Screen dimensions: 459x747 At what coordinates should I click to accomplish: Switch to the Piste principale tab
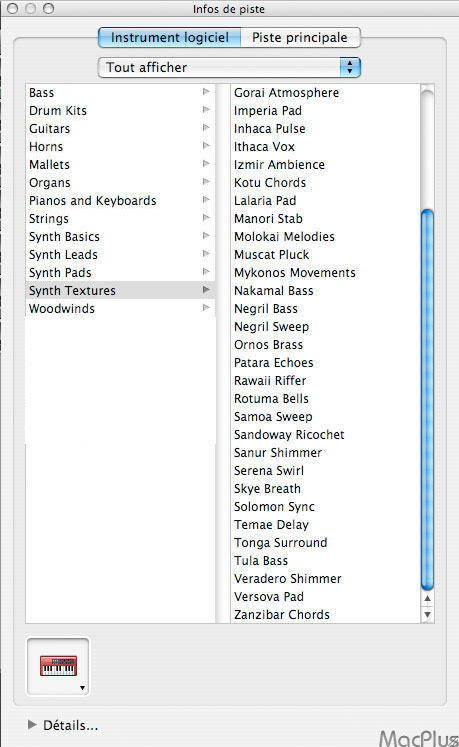300,37
